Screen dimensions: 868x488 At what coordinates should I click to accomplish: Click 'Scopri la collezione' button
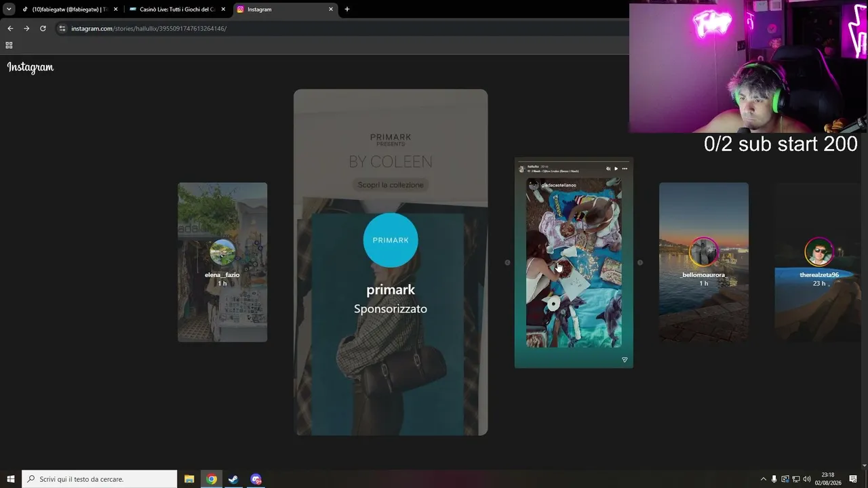pos(391,184)
